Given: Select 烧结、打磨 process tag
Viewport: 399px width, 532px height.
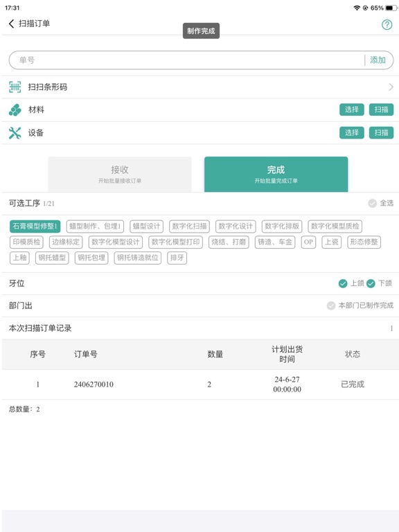Looking at the screenshot, I should pos(229,242).
